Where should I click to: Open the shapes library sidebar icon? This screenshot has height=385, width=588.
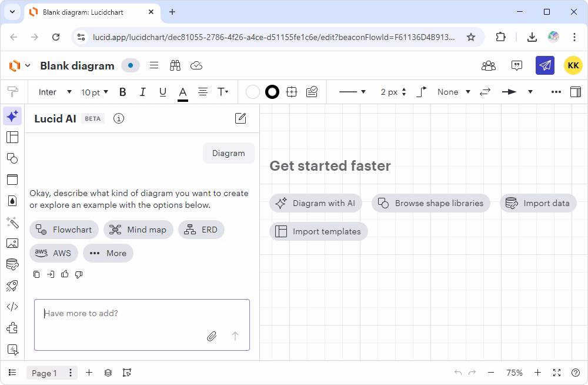click(12, 158)
